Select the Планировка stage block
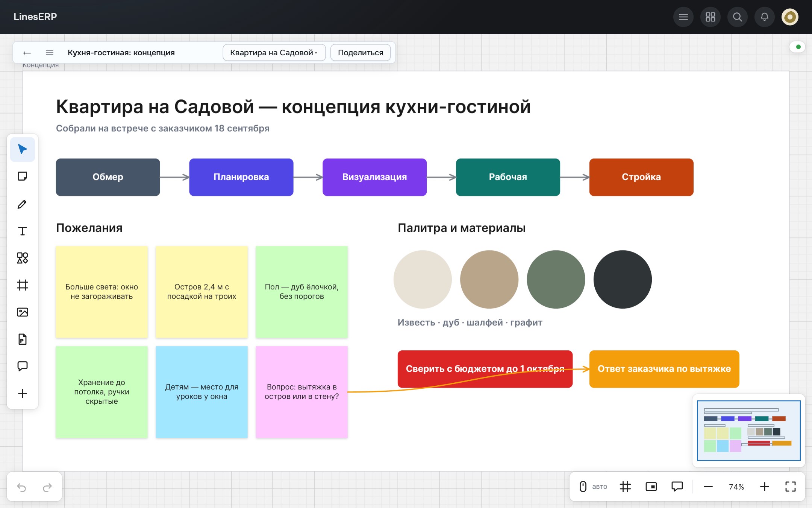The width and height of the screenshot is (812, 508). (241, 177)
